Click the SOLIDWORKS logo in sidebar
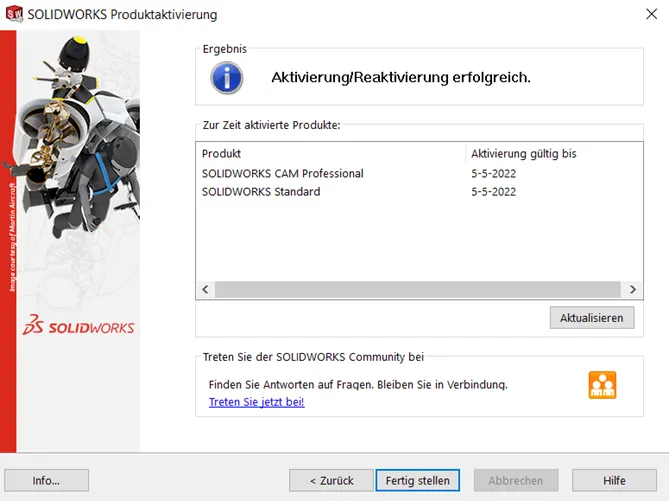669x501 pixels. tap(79, 326)
